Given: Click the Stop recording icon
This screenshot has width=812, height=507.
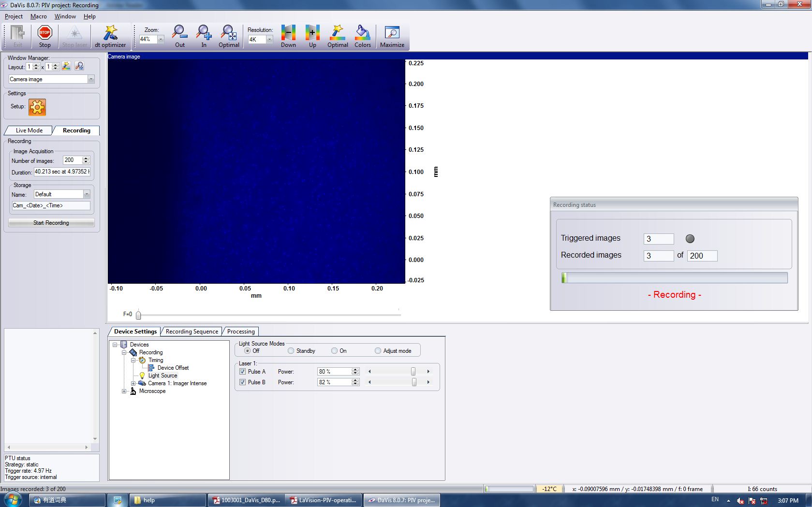Looking at the screenshot, I should [45, 33].
